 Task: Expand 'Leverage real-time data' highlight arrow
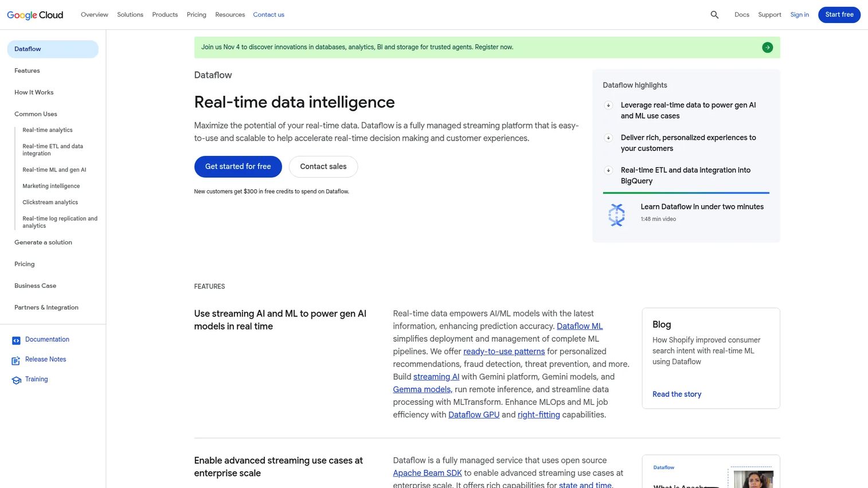coord(608,106)
